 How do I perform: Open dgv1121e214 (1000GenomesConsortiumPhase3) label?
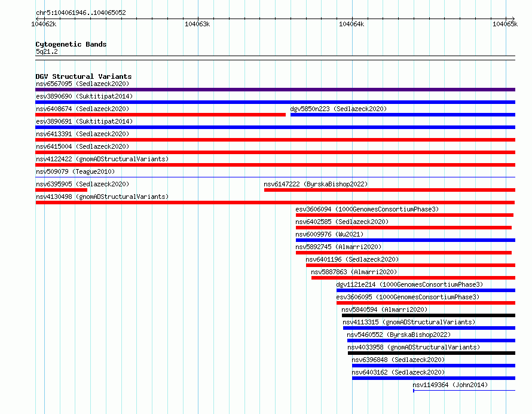(409, 284)
